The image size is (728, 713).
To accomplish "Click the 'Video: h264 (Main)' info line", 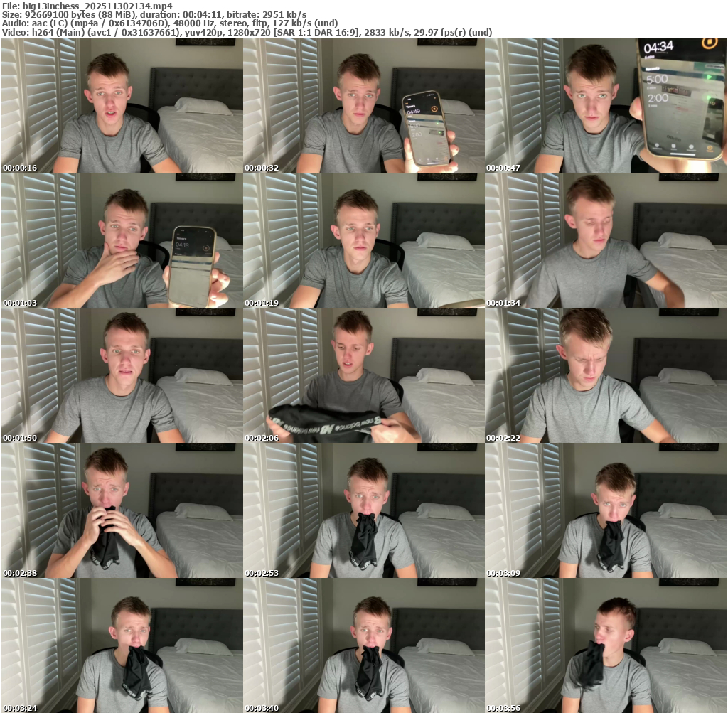I will pyautogui.click(x=247, y=32).
